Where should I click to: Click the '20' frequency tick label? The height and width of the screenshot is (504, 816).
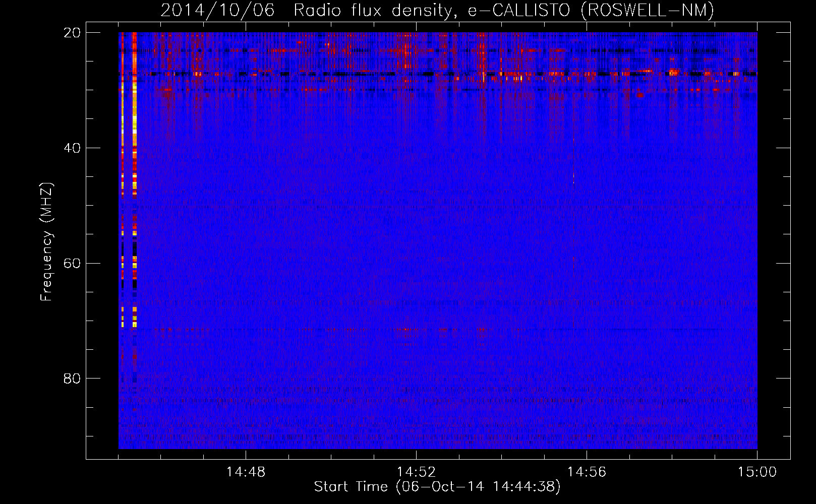coord(72,32)
